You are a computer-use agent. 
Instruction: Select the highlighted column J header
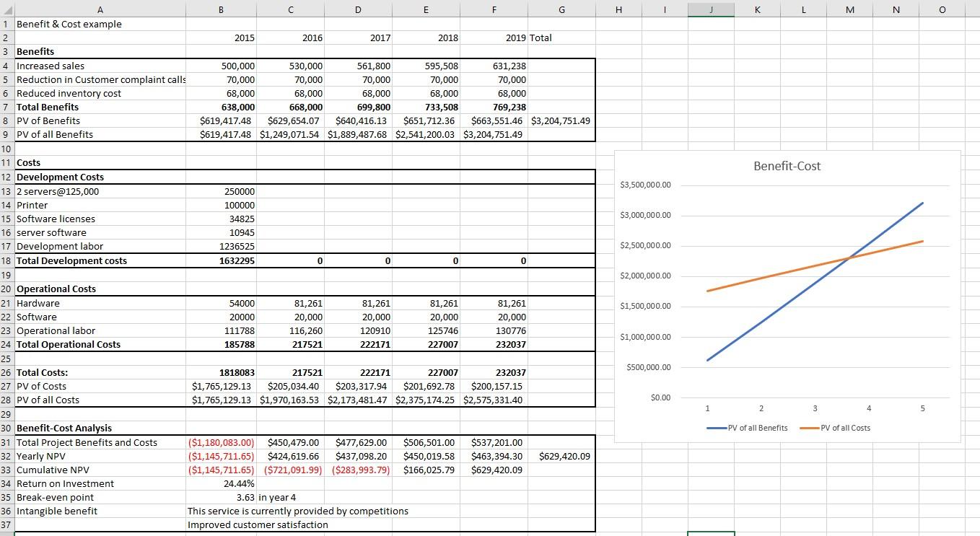711,9
